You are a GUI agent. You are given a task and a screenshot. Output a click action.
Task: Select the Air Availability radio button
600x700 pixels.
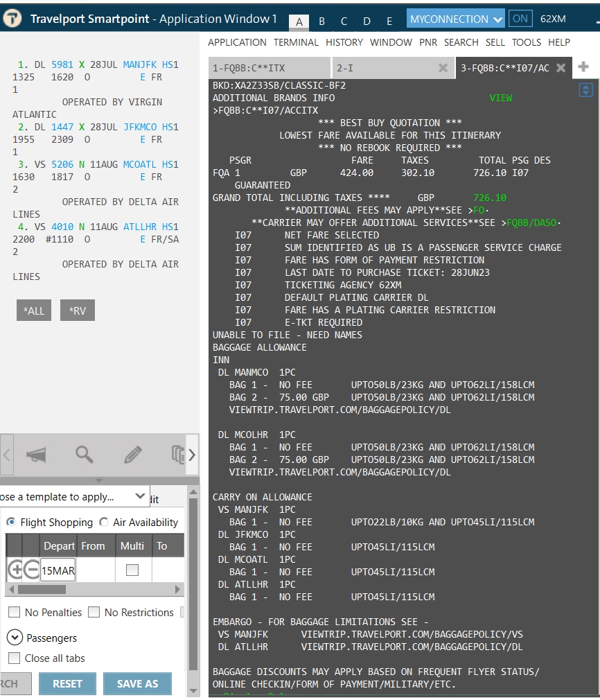pyautogui.click(x=103, y=522)
